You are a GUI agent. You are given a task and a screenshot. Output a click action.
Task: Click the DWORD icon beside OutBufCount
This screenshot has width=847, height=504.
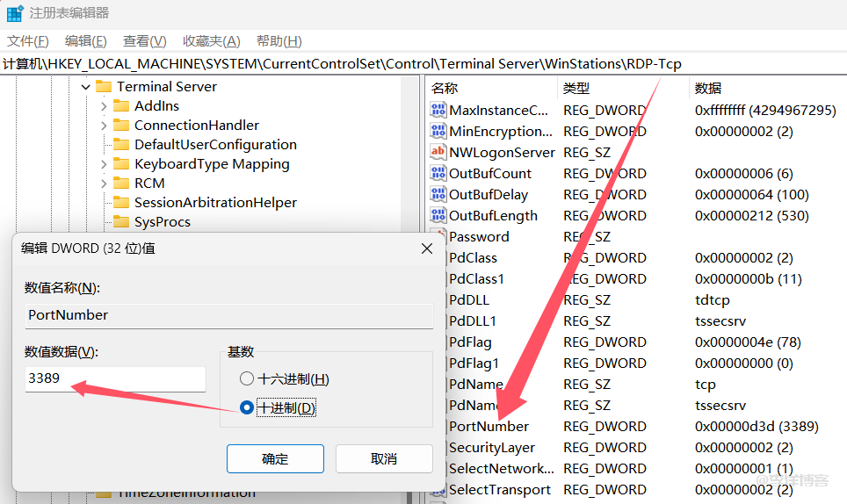[438, 174]
